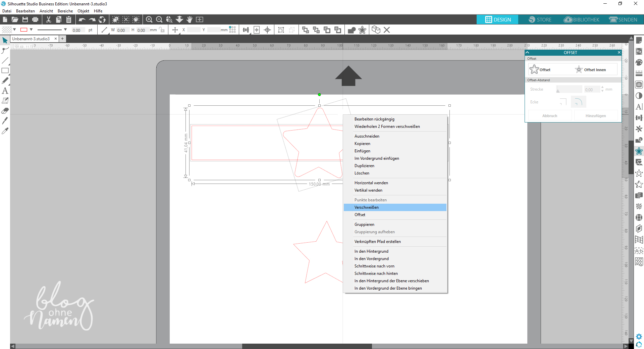Choose Verschweißen from the context menu
The height and width of the screenshot is (349, 644).
point(367,207)
